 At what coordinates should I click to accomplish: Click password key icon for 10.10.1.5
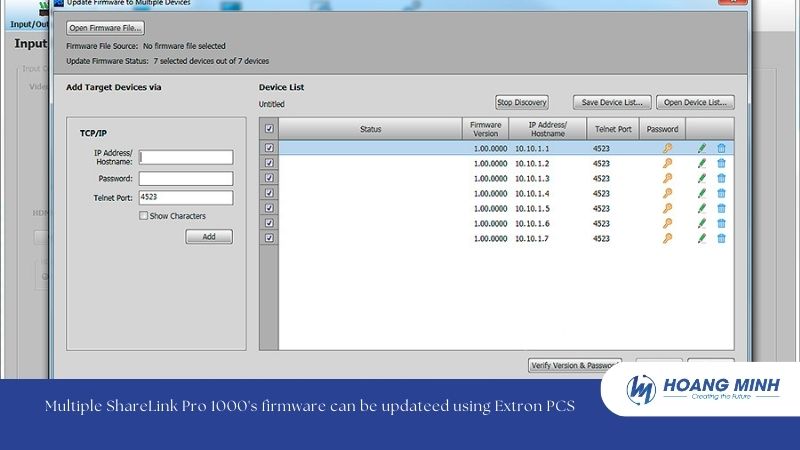click(667, 208)
